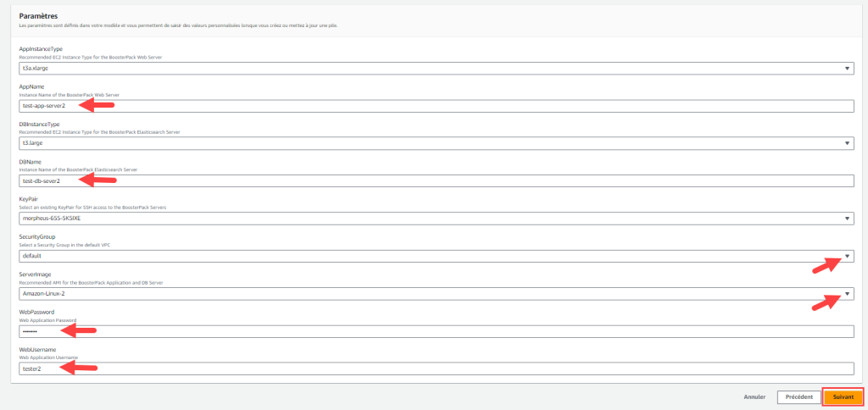Cancel with the Annuler link
This screenshot has height=410, width=868.
point(754,396)
